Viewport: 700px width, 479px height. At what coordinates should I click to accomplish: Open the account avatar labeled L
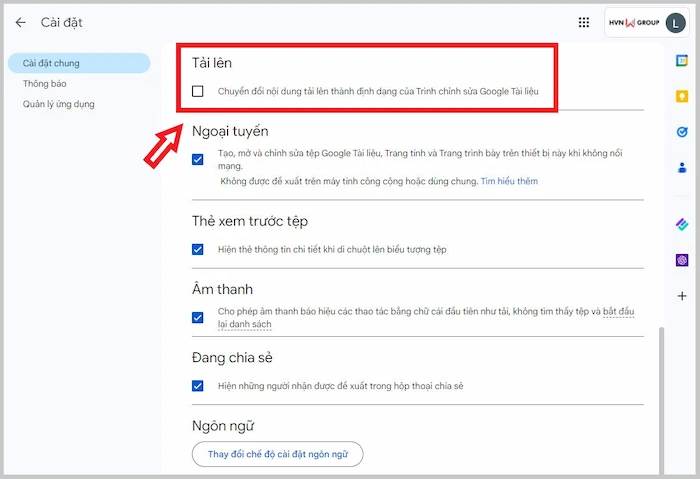(x=675, y=23)
